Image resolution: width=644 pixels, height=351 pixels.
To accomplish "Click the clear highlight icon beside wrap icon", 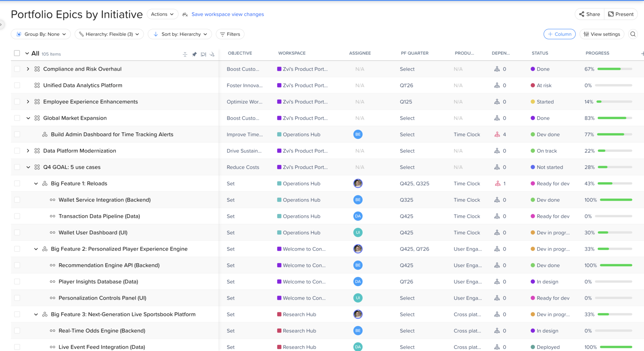I will point(212,54).
